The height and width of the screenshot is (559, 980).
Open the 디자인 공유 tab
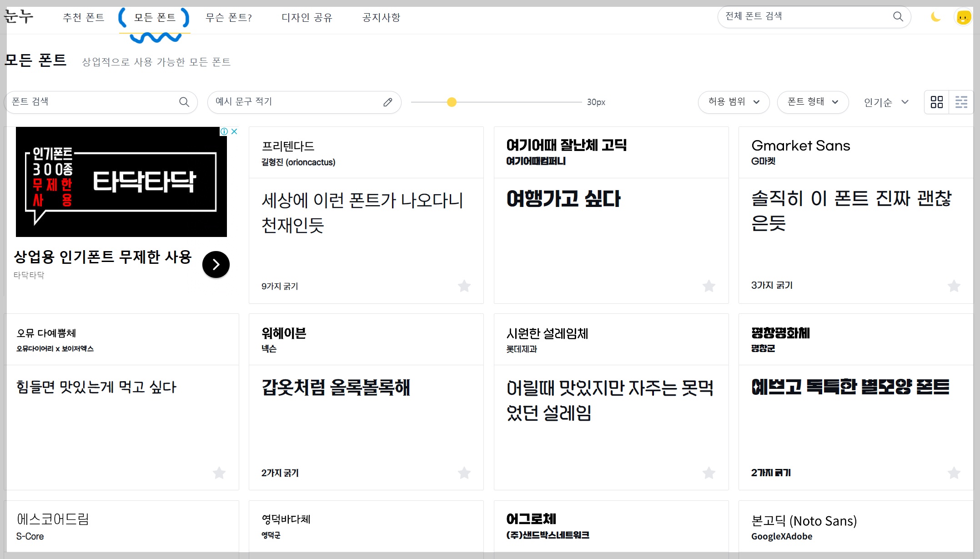tap(307, 17)
